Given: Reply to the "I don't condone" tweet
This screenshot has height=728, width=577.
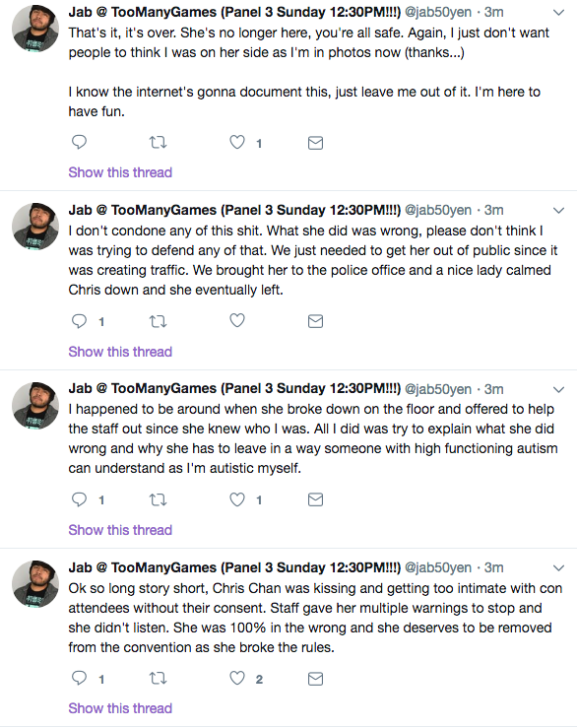Looking at the screenshot, I should click(79, 321).
